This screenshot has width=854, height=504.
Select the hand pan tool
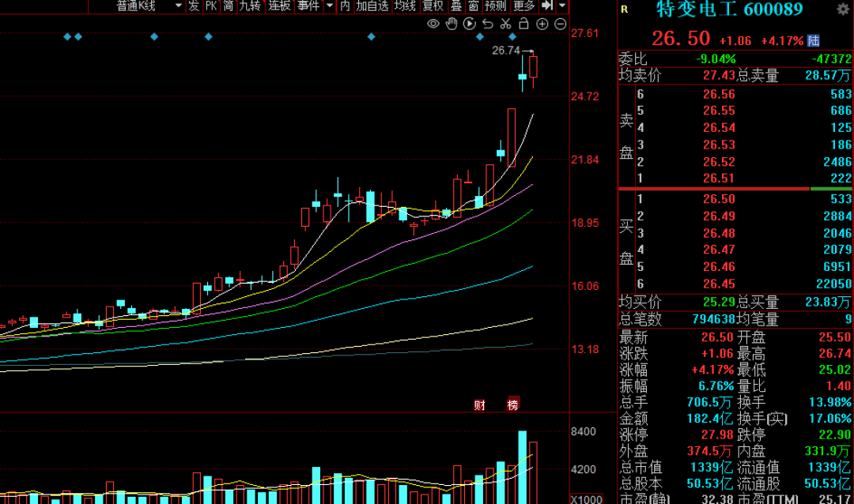point(452,24)
